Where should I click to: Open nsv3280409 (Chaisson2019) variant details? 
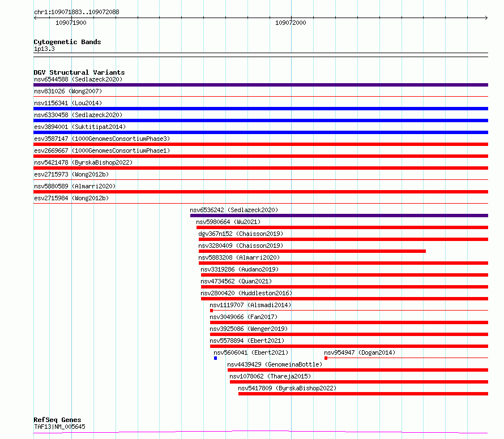click(x=241, y=246)
